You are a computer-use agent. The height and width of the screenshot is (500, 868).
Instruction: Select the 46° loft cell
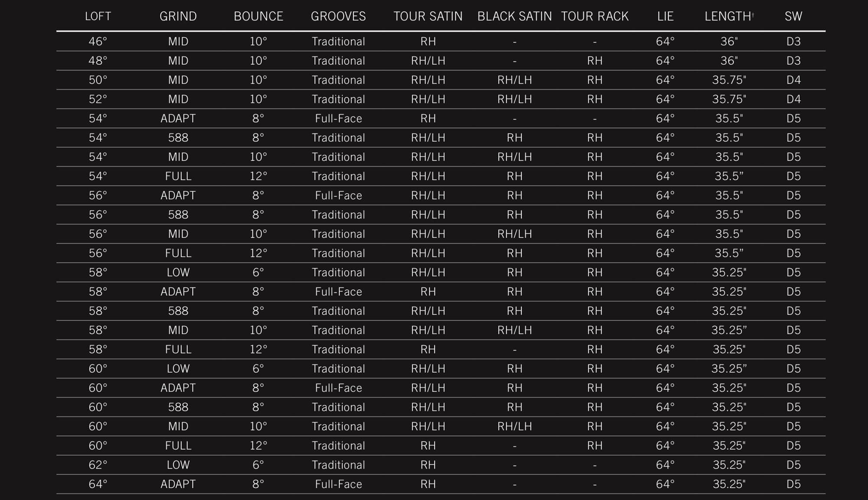point(98,42)
